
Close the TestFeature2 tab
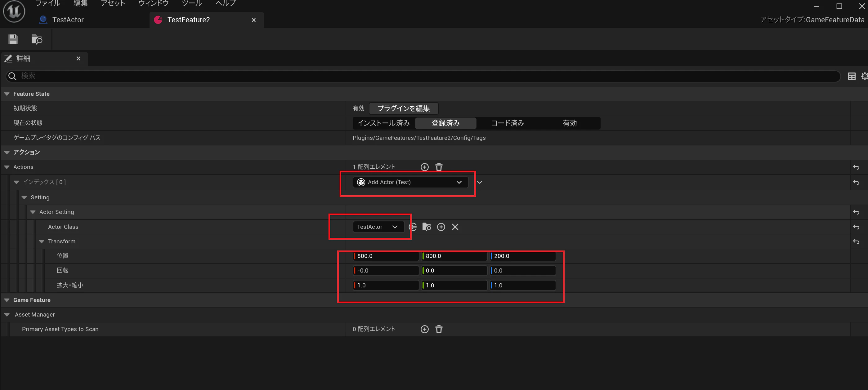tap(254, 20)
